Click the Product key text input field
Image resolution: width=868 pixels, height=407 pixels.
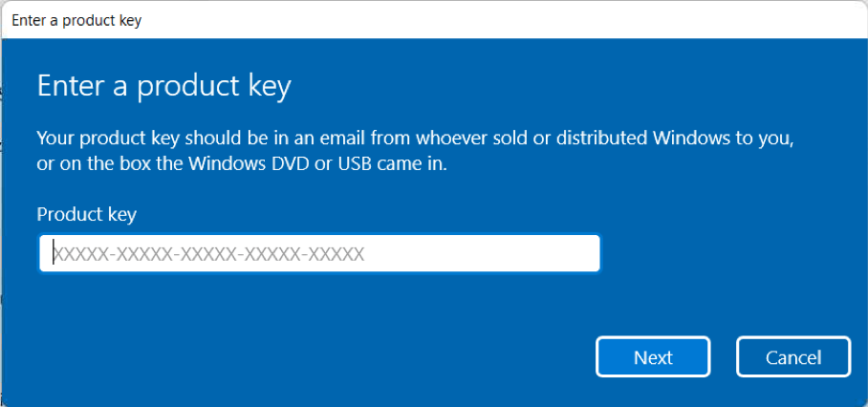[x=319, y=254]
